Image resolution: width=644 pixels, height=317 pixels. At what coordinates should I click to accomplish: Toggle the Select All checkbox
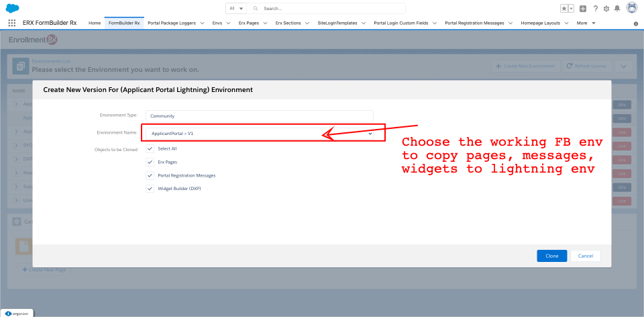coord(150,148)
